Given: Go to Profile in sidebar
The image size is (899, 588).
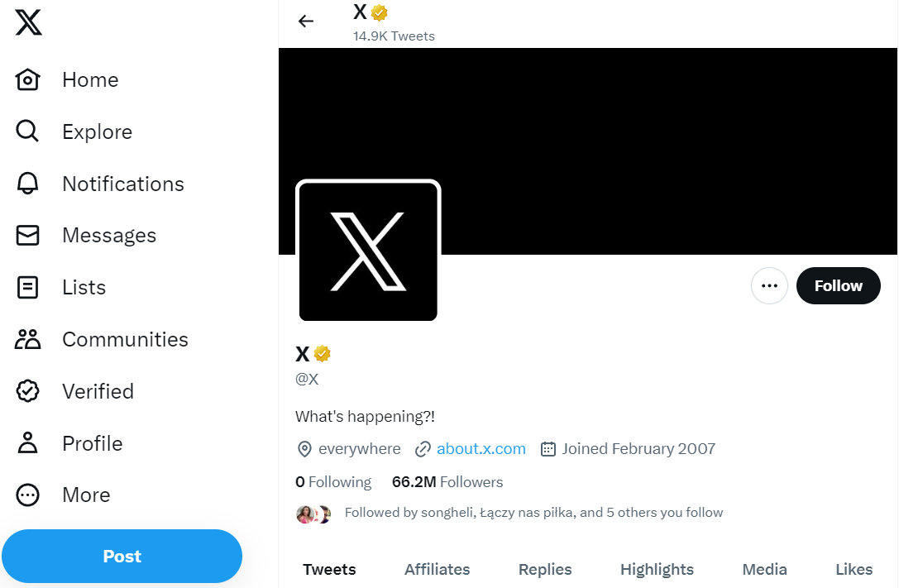Looking at the screenshot, I should click(69, 443).
